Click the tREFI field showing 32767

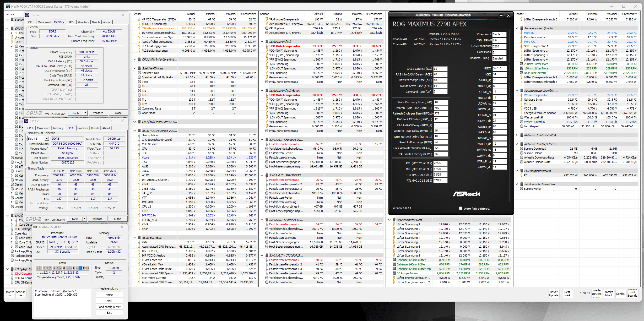pos(499,68)
